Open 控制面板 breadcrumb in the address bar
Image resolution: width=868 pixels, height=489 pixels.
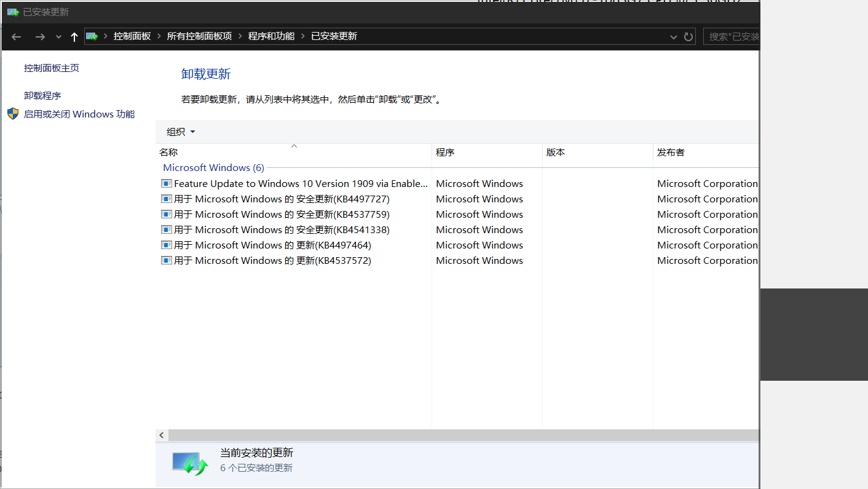132,36
